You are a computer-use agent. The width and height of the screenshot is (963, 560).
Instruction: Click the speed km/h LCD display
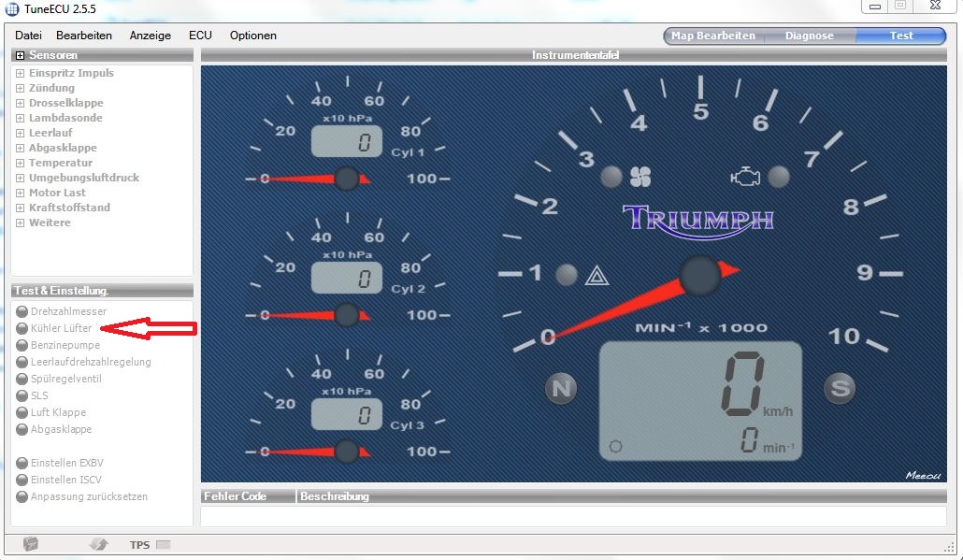[x=701, y=400]
